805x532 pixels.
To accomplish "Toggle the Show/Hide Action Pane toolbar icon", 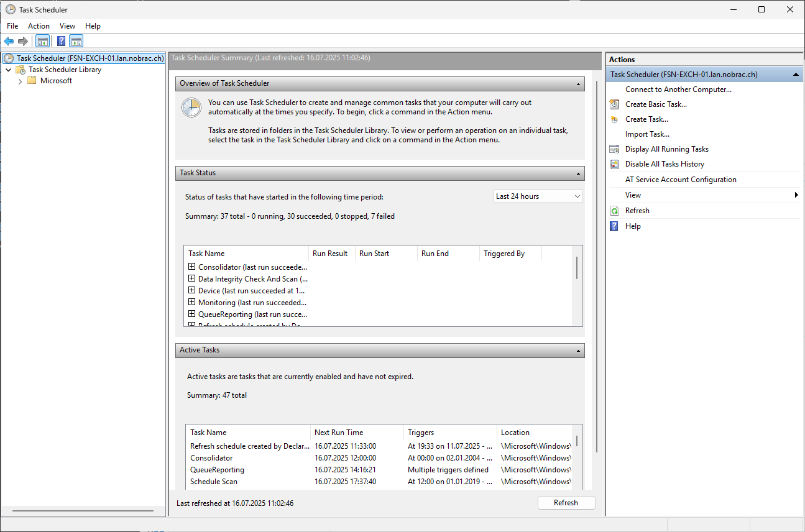I will point(76,42).
